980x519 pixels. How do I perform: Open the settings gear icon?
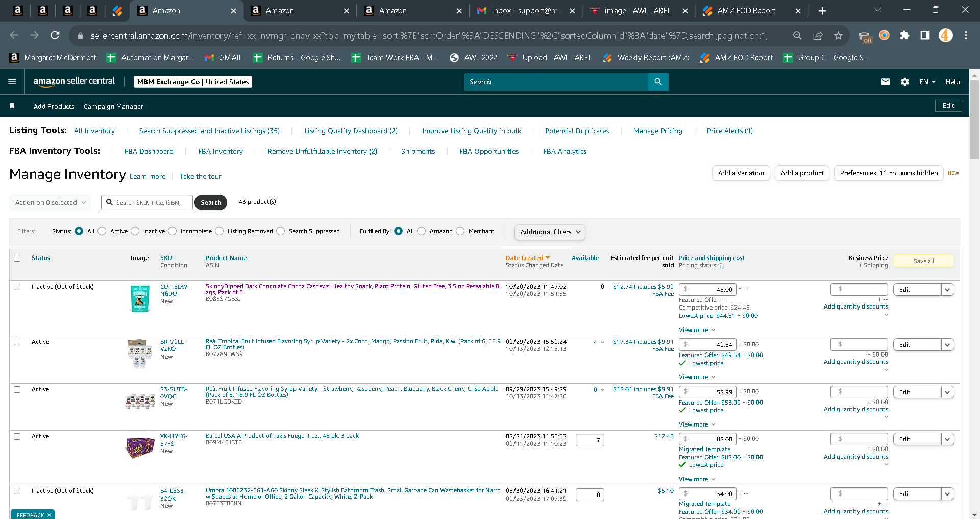point(905,82)
